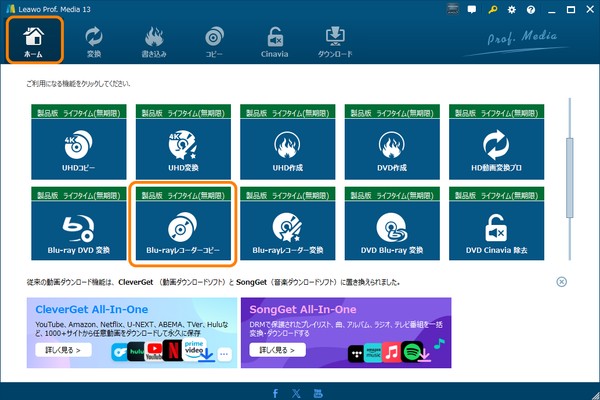This screenshot has height=400, width=600.
Task: Open the X (Twitter) icon in footer
Action: pos(297,393)
